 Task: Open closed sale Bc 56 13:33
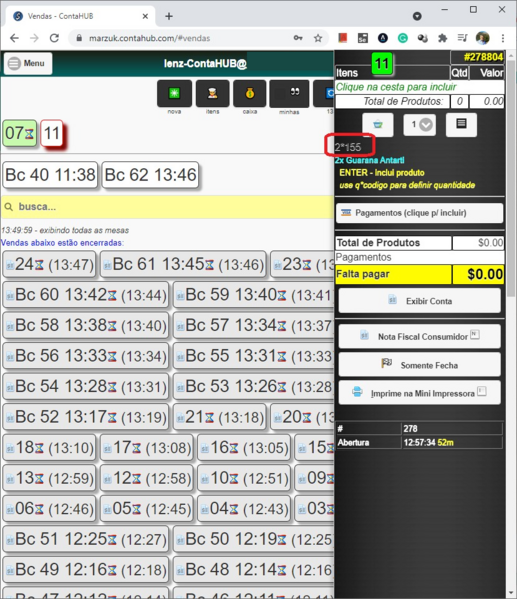click(86, 356)
